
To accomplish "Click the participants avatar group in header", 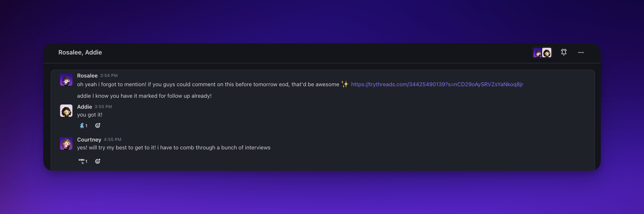I will pyautogui.click(x=542, y=53).
